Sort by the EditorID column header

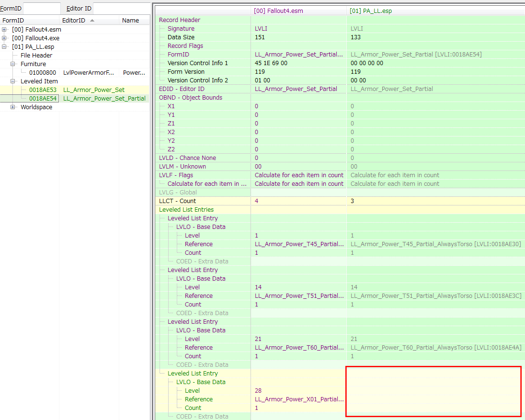(89, 21)
